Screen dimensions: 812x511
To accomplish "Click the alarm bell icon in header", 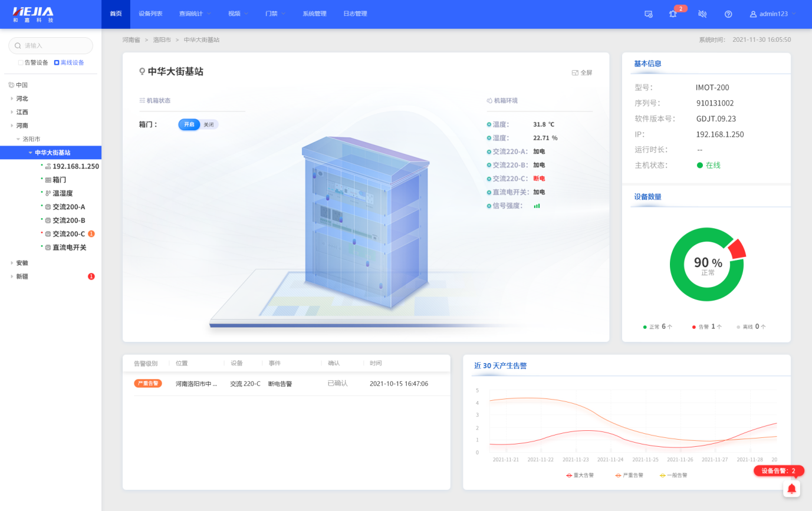I will click(673, 14).
